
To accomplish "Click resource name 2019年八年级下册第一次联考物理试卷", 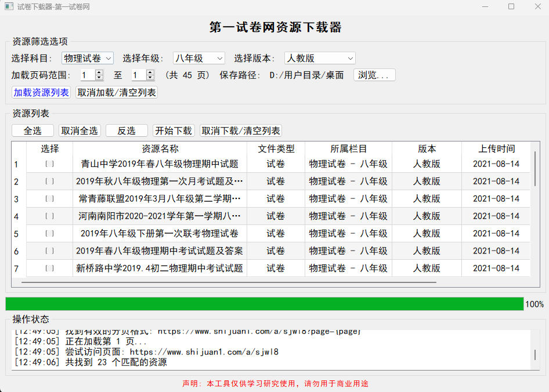I will pyautogui.click(x=160, y=234).
